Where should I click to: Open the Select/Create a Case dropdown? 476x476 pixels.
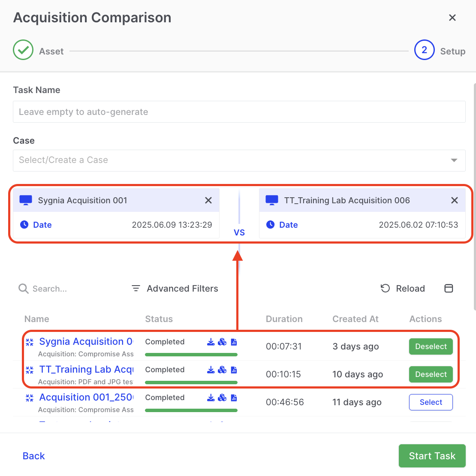click(232, 160)
